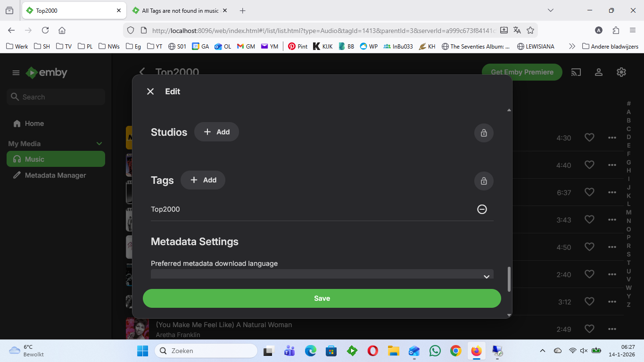Open more options for the 2:40 song
The image size is (644, 362).
pyautogui.click(x=612, y=274)
